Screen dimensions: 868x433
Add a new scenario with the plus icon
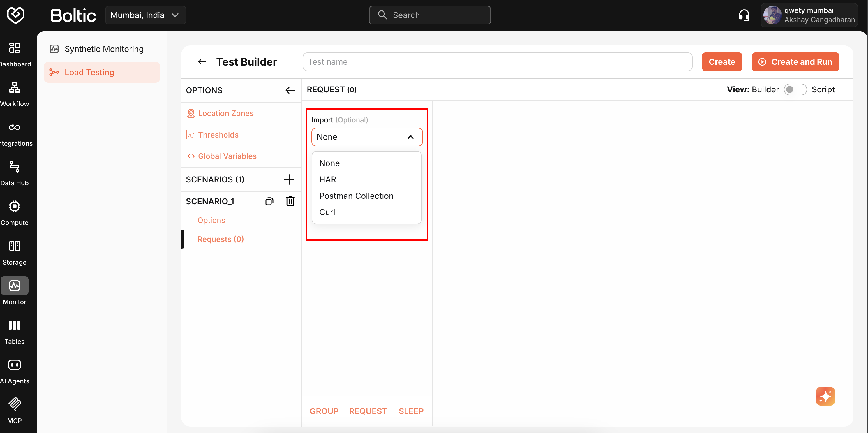pos(289,179)
